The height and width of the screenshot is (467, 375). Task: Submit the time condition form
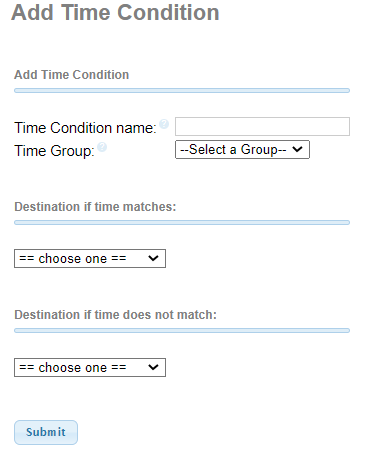[x=46, y=432]
